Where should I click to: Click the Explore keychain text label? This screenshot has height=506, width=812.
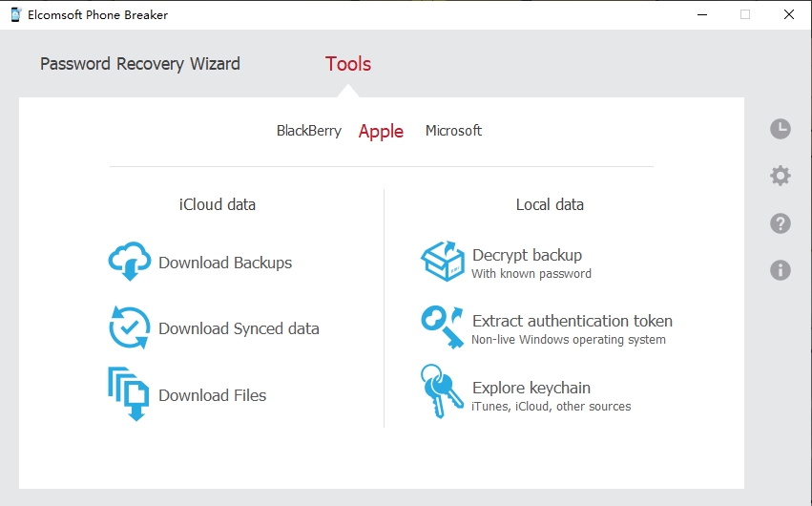[531, 388]
